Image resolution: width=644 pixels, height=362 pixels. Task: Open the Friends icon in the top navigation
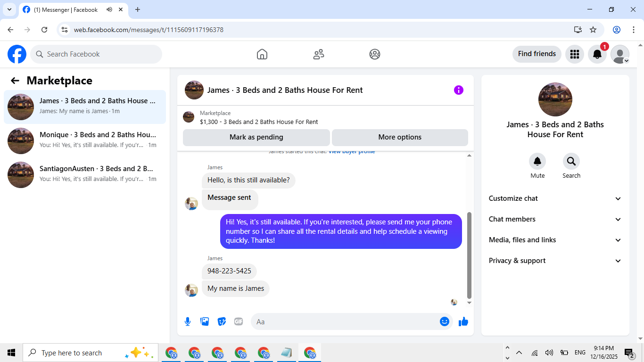(x=319, y=54)
